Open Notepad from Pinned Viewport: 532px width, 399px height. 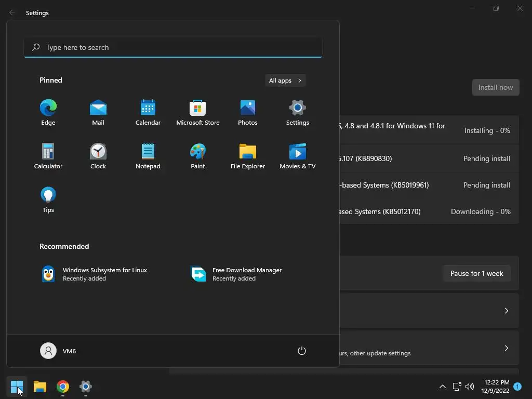(x=148, y=156)
